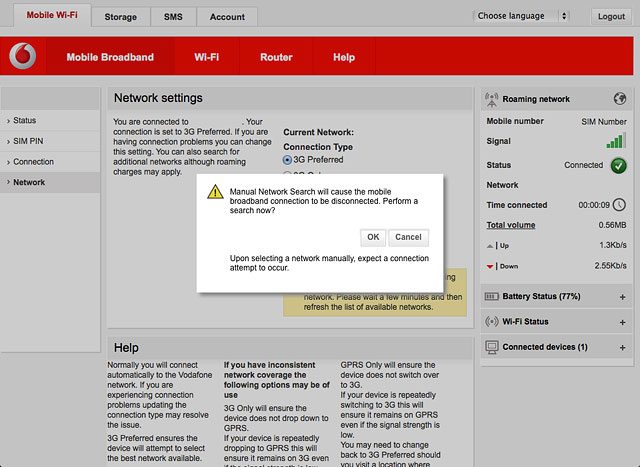Click the Connection Type heading

(318, 147)
